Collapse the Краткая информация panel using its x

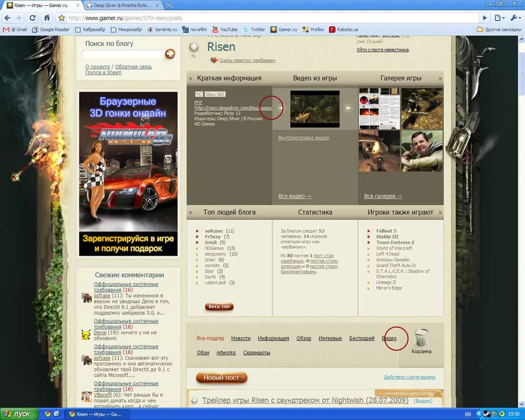pyautogui.click(x=191, y=78)
